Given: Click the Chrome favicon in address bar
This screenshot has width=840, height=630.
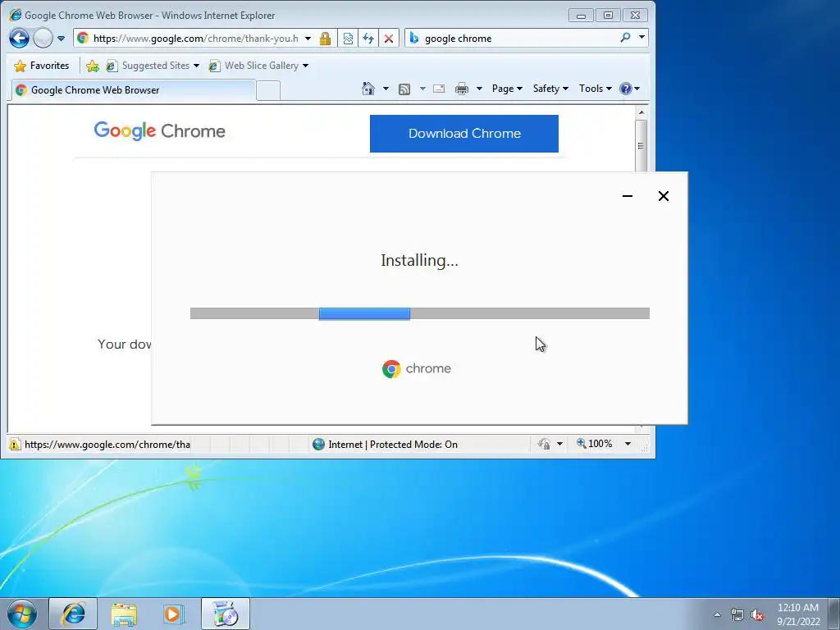Looking at the screenshot, I should (x=83, y=38).
